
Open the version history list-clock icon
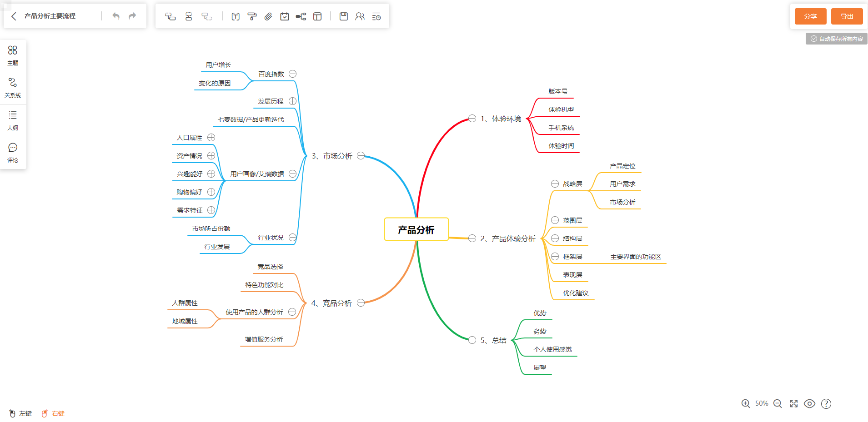(376, 16)
